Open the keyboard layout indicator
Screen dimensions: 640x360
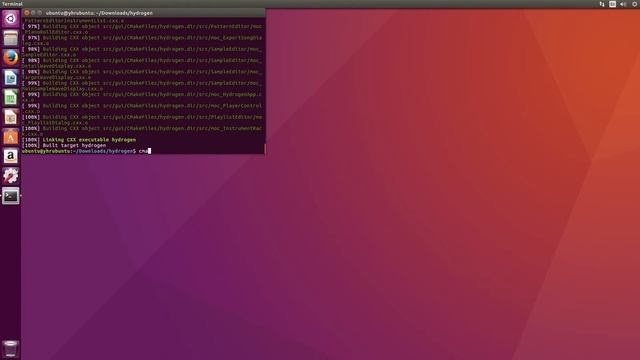point(612,4)
